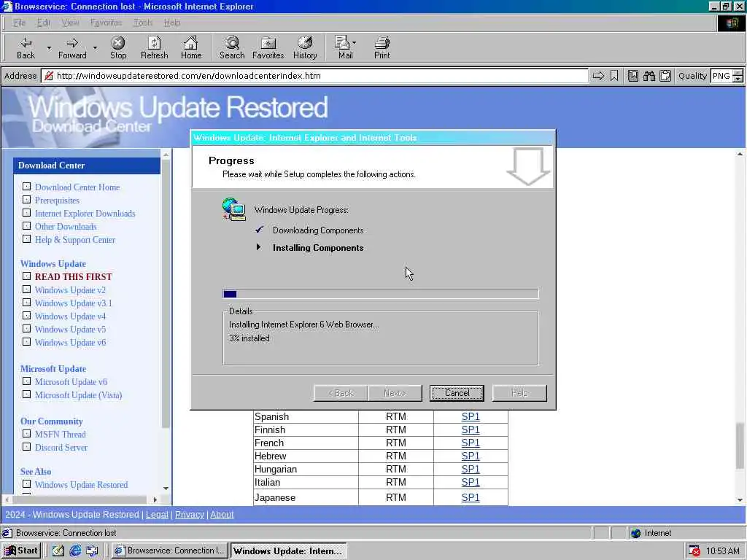Switch to Windows Update taskbar button
Image resolution: width=747 pixels, height=560 pixels.
coord(288,551)
